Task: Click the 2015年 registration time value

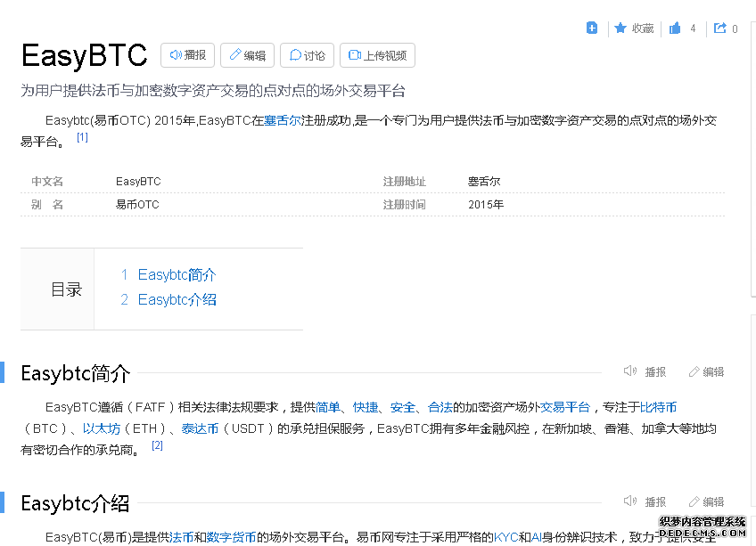Action: coord(486,205)
